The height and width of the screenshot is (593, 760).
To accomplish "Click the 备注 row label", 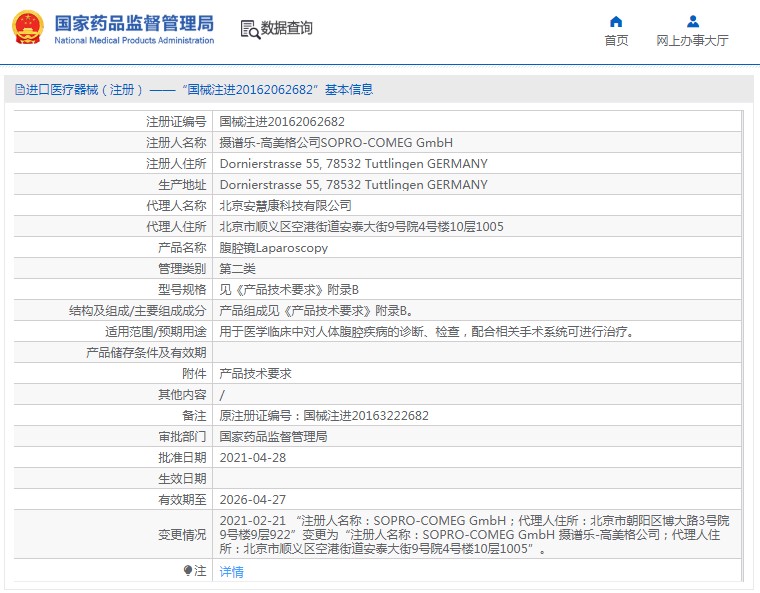I will pos(194,416).
